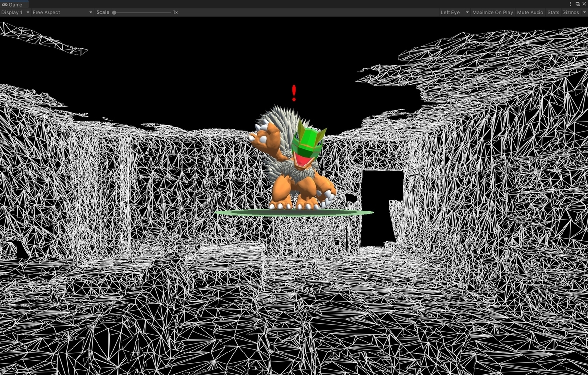Open the Display 1 dropdown
The height and width of the screenshot is (375, 588).
(x=15, y=12)
